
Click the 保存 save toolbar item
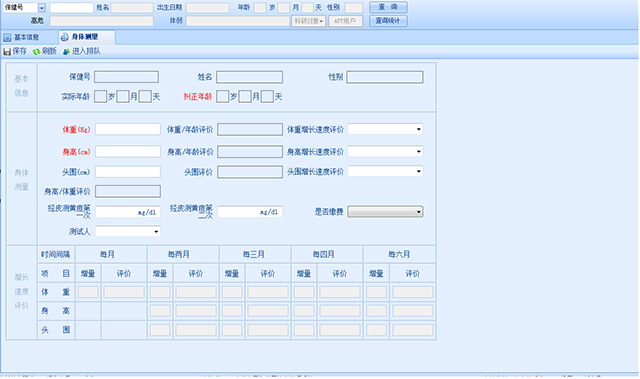click(15, 51)
